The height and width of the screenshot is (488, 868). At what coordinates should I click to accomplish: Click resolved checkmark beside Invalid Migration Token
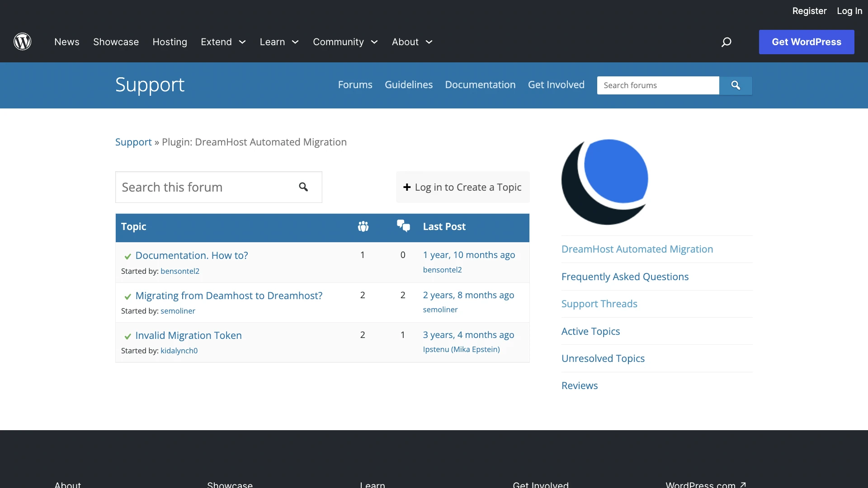pyautogui.click(x=128, y=336)
